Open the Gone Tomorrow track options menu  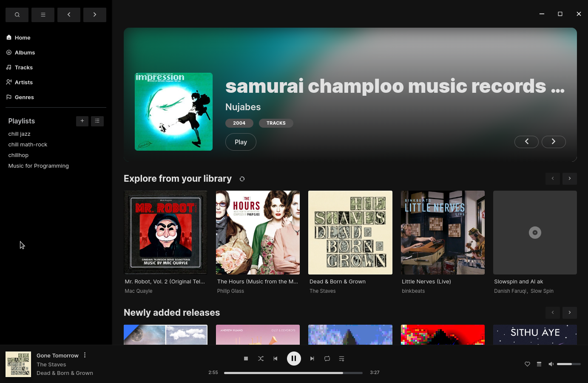coord(85,355)
